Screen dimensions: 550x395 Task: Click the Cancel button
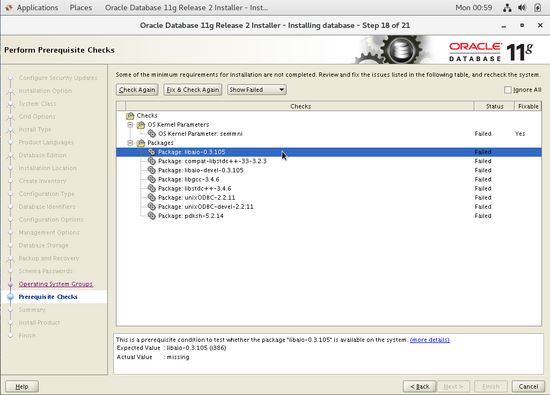(x=528, y=387)
